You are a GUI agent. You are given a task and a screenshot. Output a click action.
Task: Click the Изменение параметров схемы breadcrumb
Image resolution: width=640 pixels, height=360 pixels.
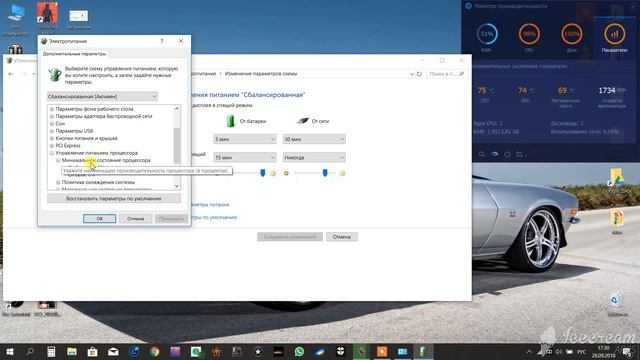click(261, 74)
